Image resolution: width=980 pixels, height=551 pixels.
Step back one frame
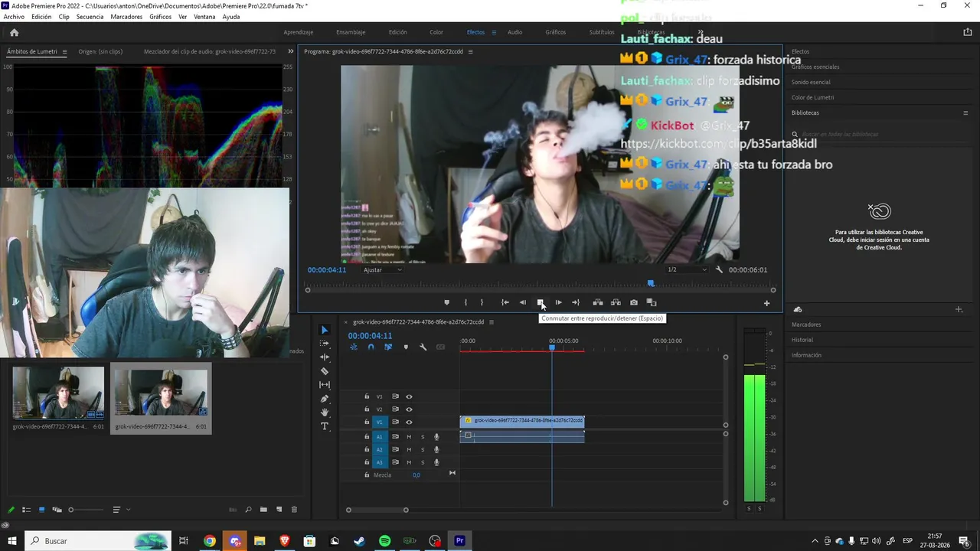[x=523, y=302]
